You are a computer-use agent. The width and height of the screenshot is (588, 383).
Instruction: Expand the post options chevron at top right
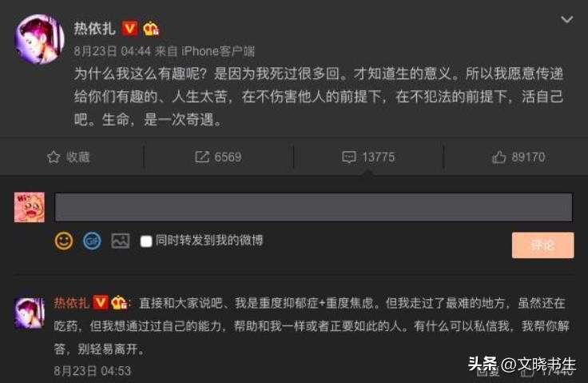coord(566,19)
